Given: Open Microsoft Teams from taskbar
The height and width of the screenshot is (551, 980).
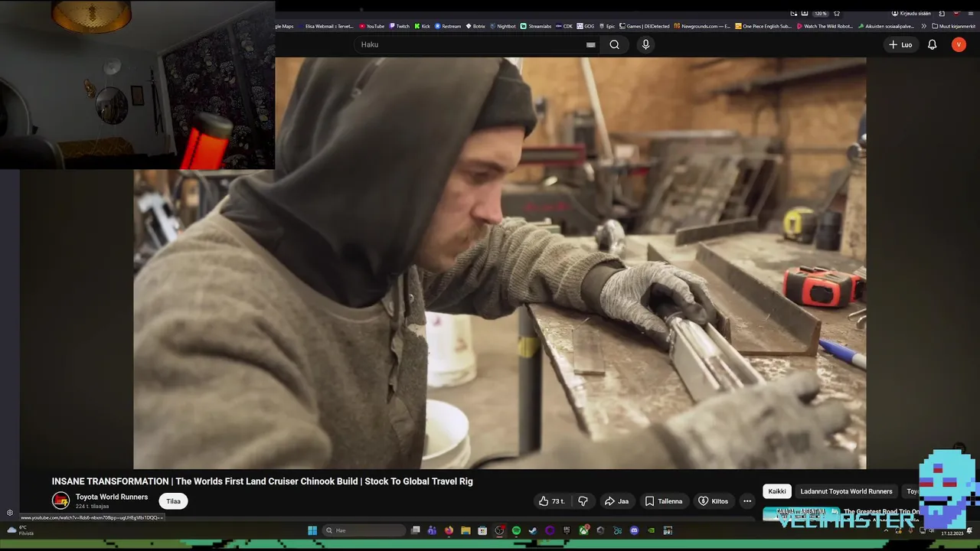Looking at the screenshot, I should click(432, 530).
